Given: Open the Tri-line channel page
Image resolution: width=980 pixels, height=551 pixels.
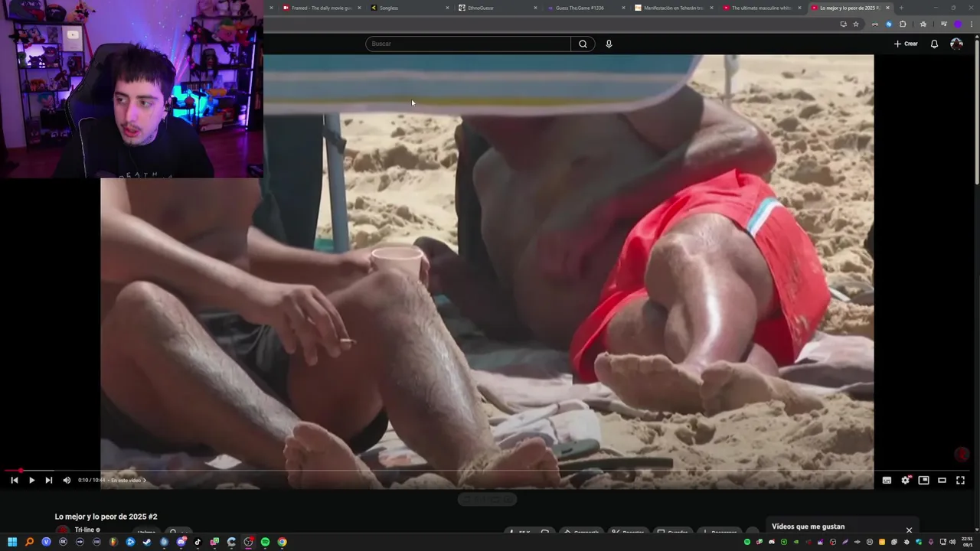Looking at the screenshot, I should point(85,530).
